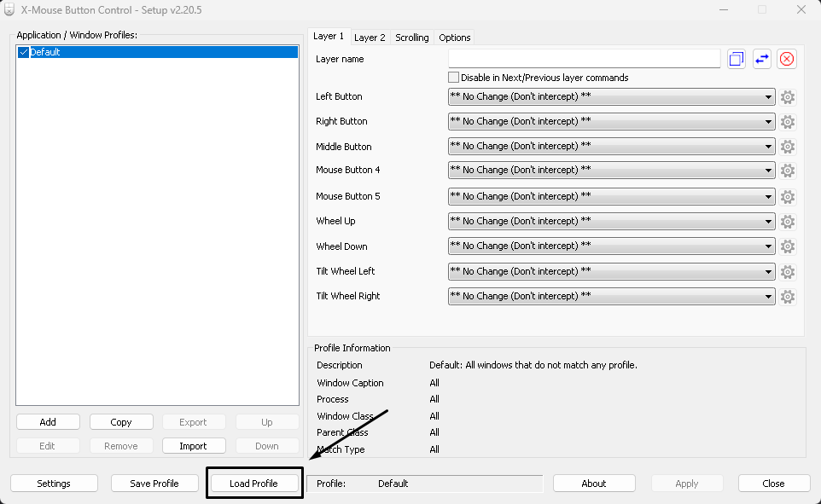
Task: Open the Options tab
Action: 455,38
